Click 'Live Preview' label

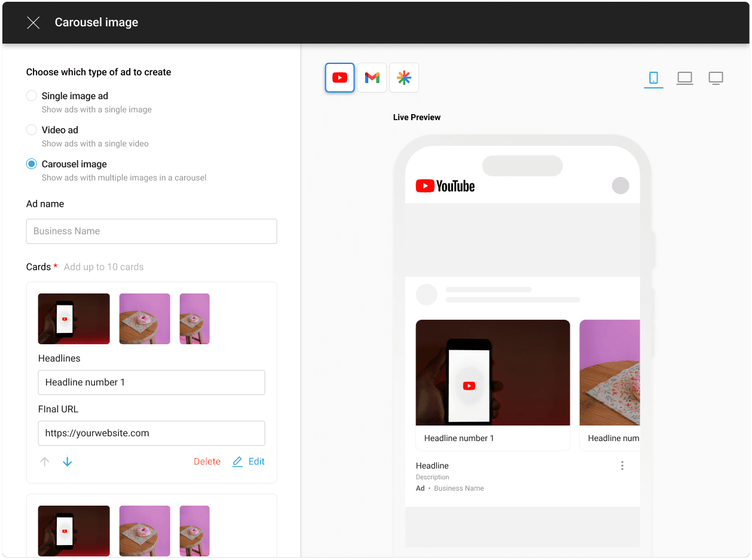coord(417,117)
